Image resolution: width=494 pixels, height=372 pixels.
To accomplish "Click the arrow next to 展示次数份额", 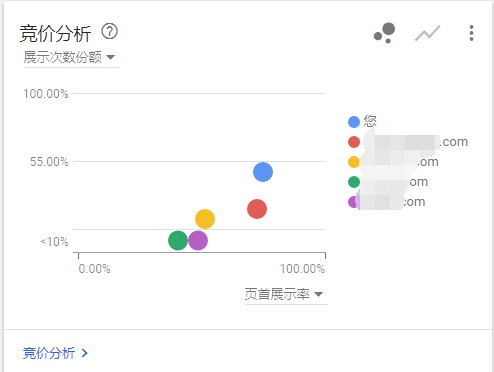I will 110,58.
